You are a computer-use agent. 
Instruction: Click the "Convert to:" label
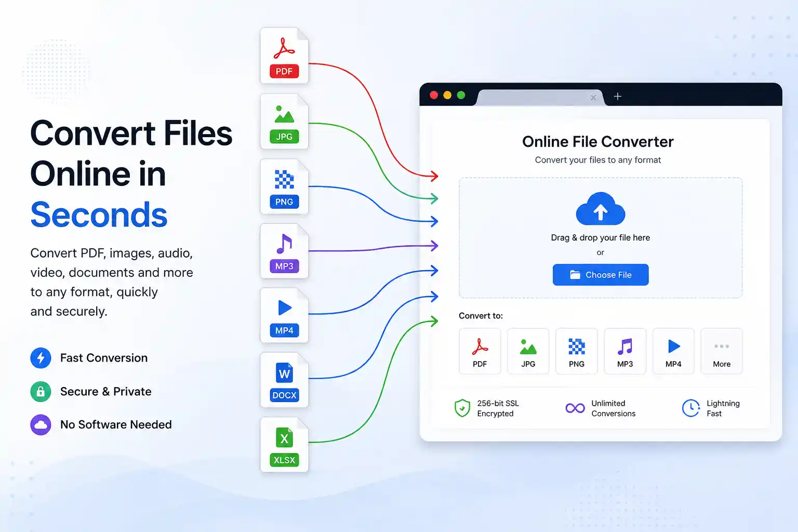(481, 316)
